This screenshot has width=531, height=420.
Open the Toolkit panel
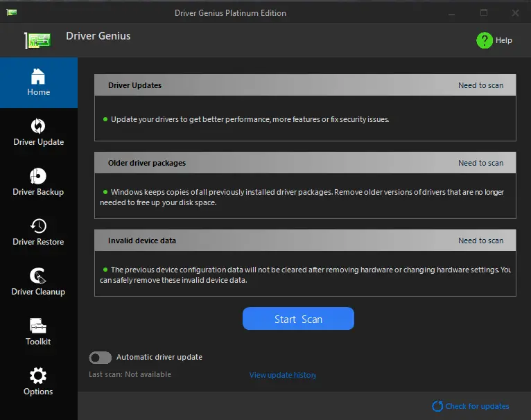[38, 332]
